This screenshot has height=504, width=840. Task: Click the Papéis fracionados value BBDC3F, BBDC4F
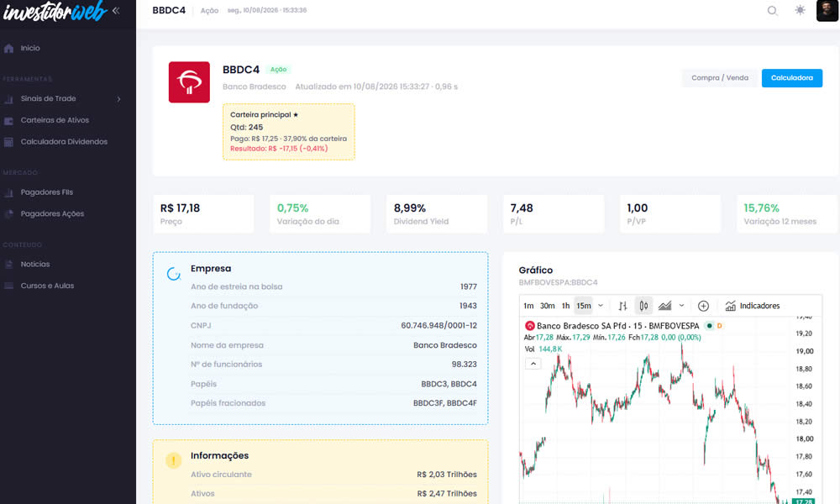pos(444,403)
